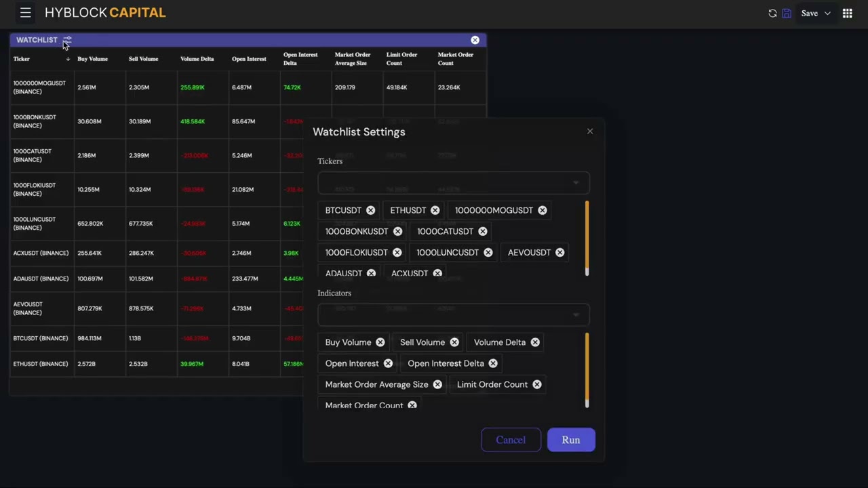Remove Limit Order Count indicator chip
Viewport: 868px width, 488px height.
click(536, 384)
